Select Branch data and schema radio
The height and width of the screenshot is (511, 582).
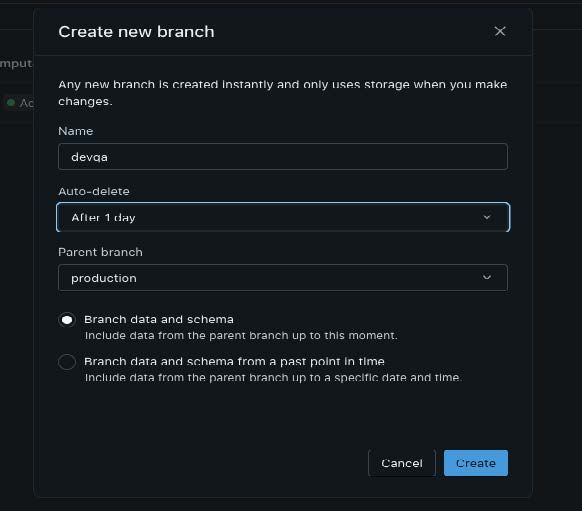pyautogui.click(x=67, y=320)
